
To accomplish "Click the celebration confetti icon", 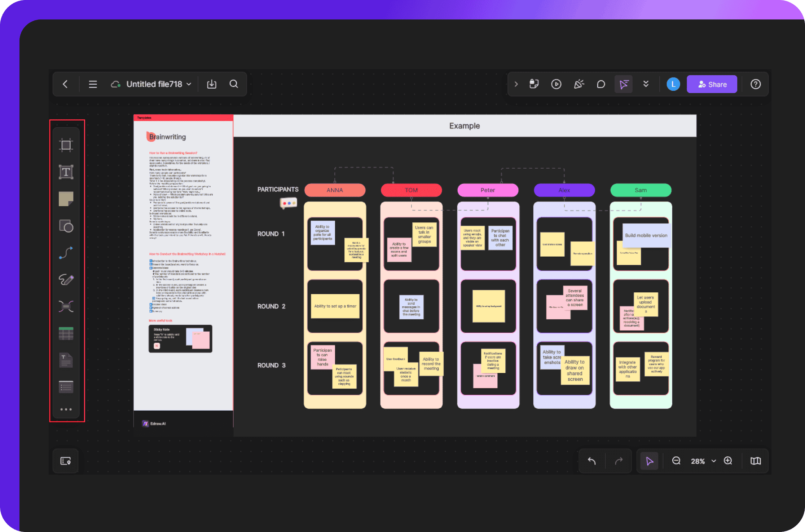I will 579,84.
